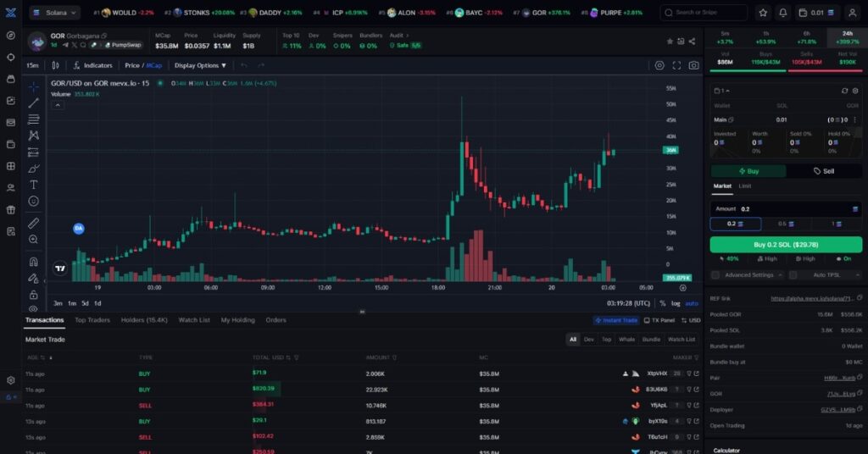
Task: Toggle stay in drawing mode
Action: pos(34,278)
